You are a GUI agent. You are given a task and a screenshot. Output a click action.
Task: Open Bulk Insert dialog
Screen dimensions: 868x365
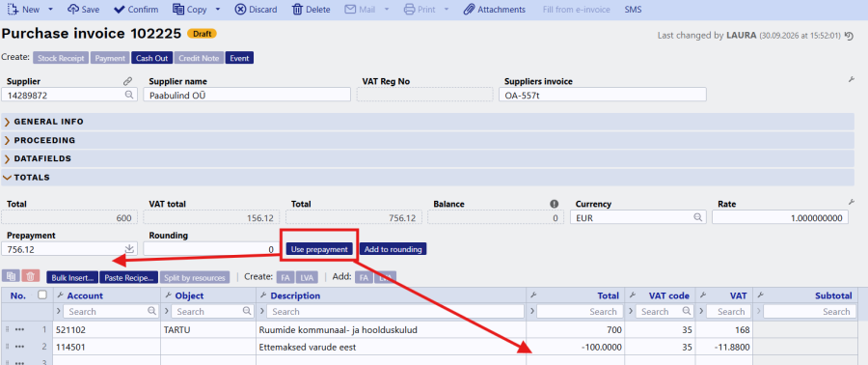point(72,277)
